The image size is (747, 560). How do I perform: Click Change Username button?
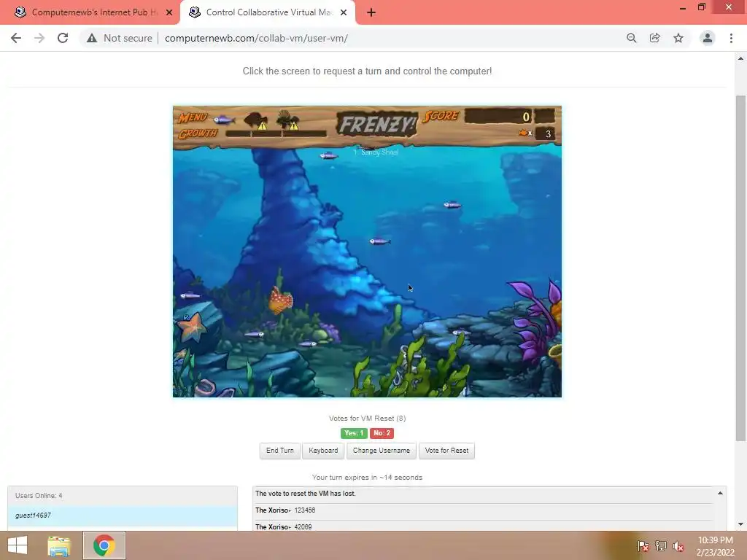(x=381, y=451)
